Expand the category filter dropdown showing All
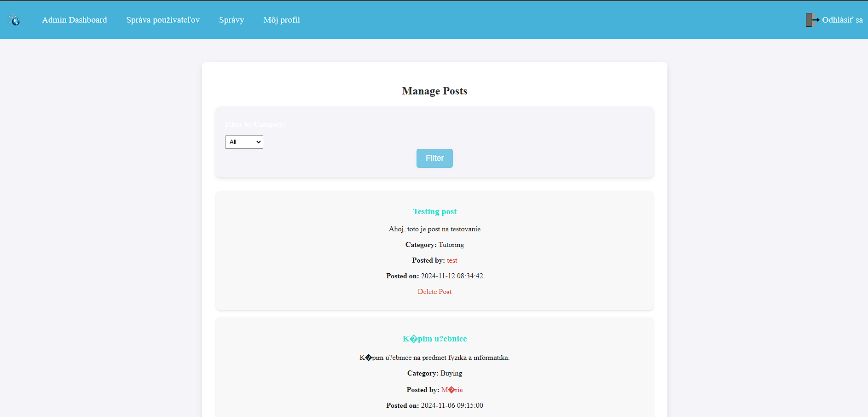This screenshot has height=417, width=868. (x=244, y=142)
